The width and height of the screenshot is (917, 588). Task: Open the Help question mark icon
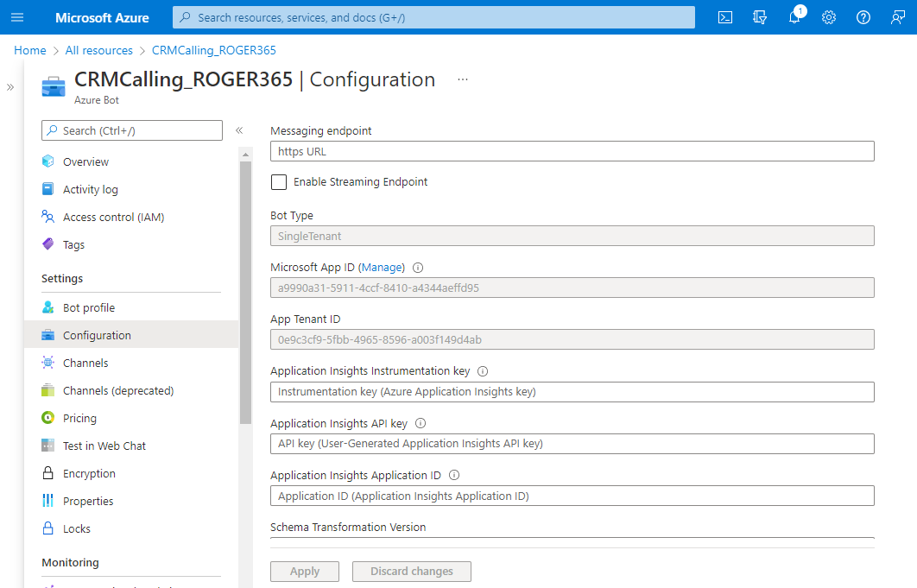pos(863,17)
